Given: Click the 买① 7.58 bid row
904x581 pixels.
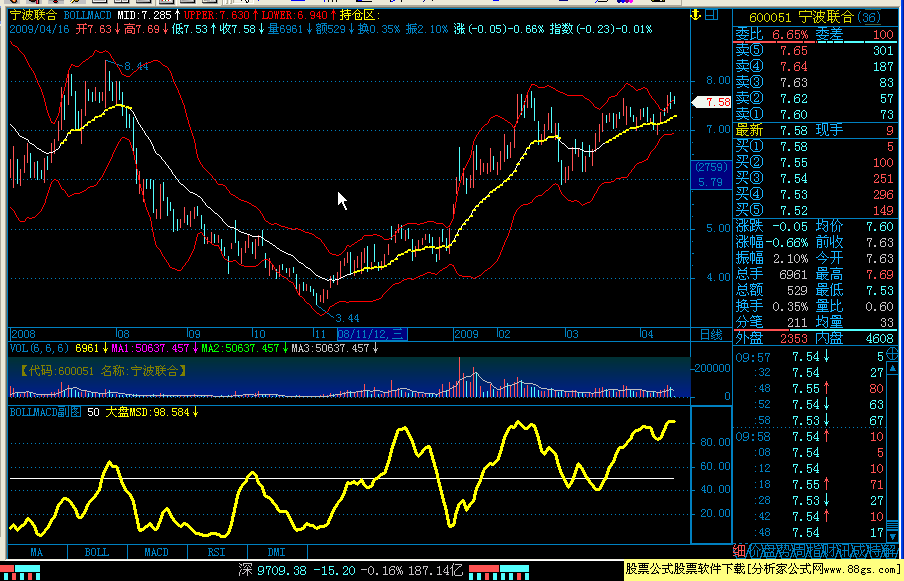Looking at the screenshot, I should (815, 146).
